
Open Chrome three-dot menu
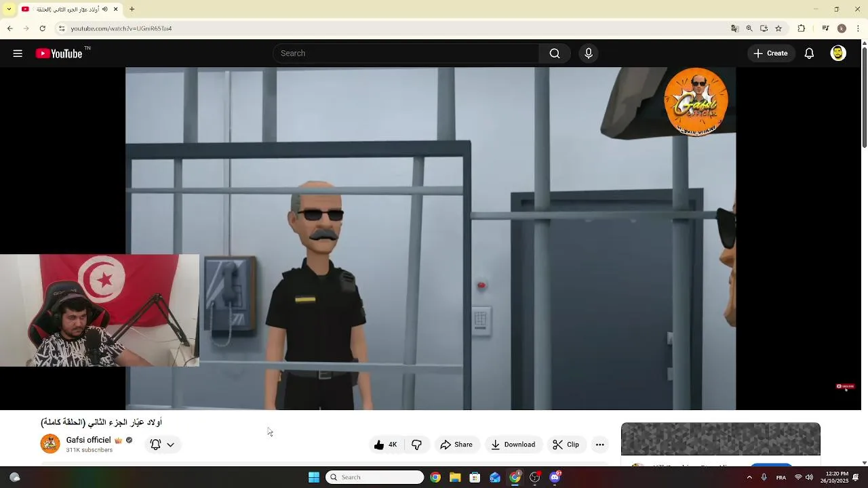coord(859,28)
